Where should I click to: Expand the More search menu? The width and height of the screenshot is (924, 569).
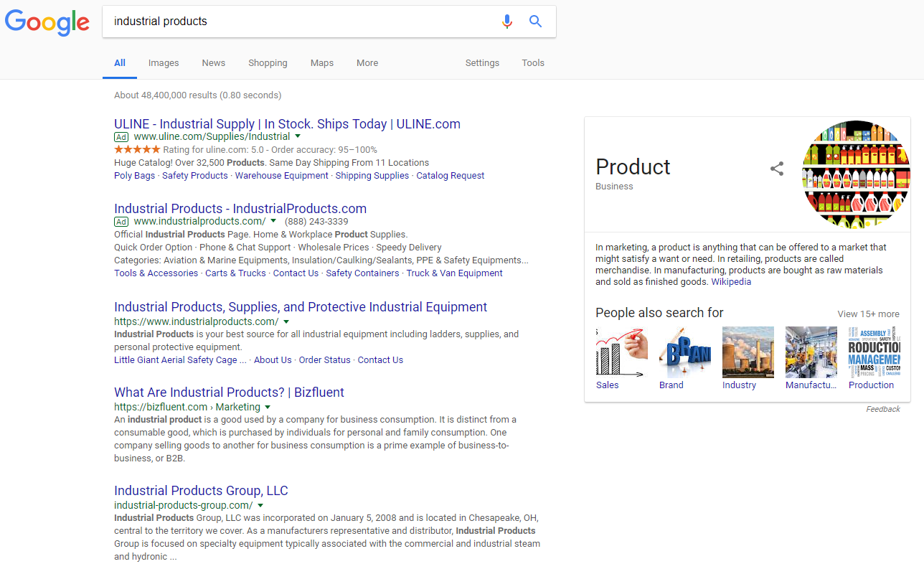pos(367,63)
